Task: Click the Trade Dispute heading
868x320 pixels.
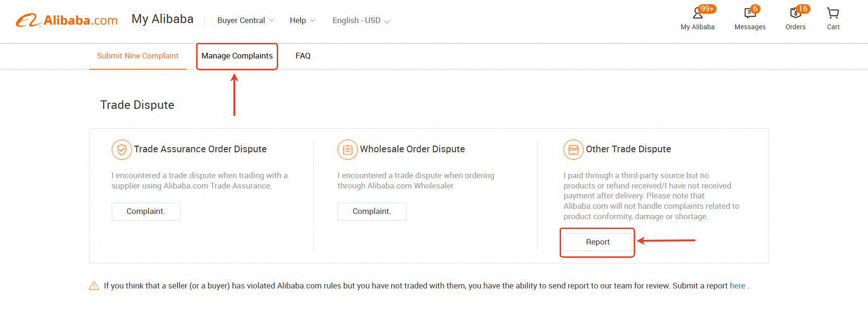Action: tap(137, 105)
